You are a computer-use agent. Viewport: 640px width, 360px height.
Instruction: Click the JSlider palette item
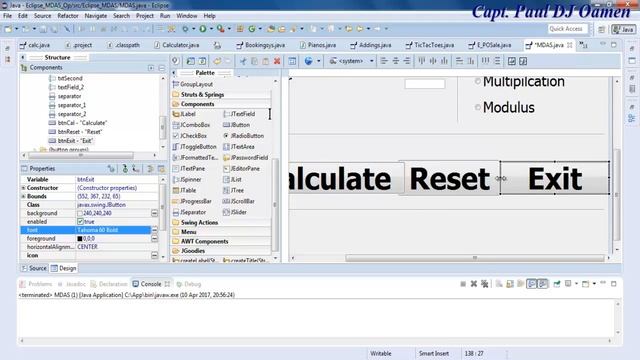tap(235, 212)
